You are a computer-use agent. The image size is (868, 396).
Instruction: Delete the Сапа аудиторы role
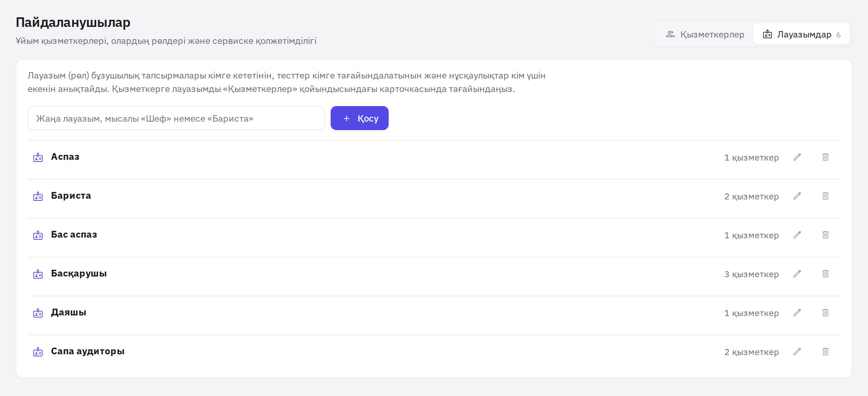point(826,351)
